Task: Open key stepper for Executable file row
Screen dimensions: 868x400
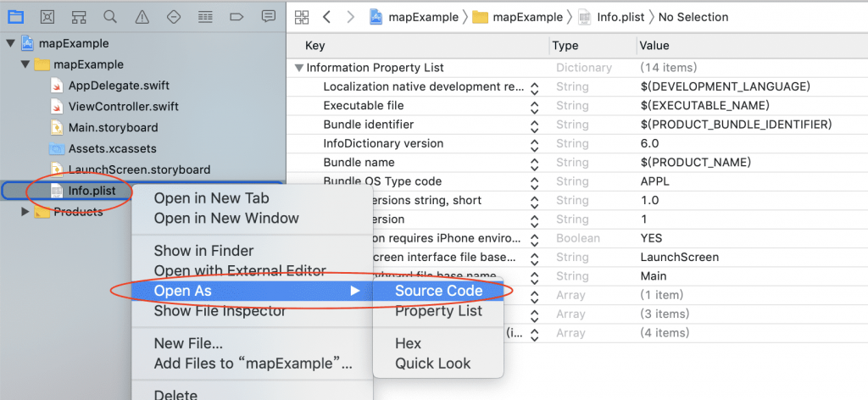Action: point(534,108)
